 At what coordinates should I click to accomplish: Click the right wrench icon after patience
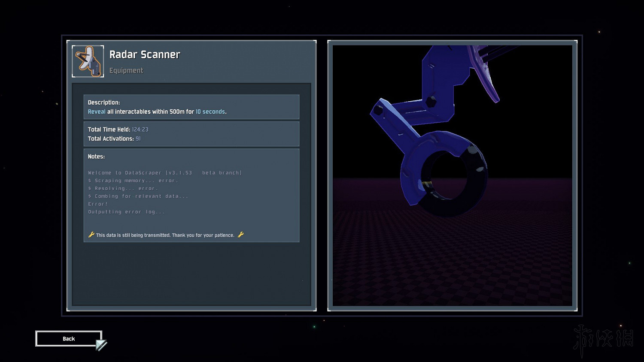pyautogui.click(x=240, y=235)
